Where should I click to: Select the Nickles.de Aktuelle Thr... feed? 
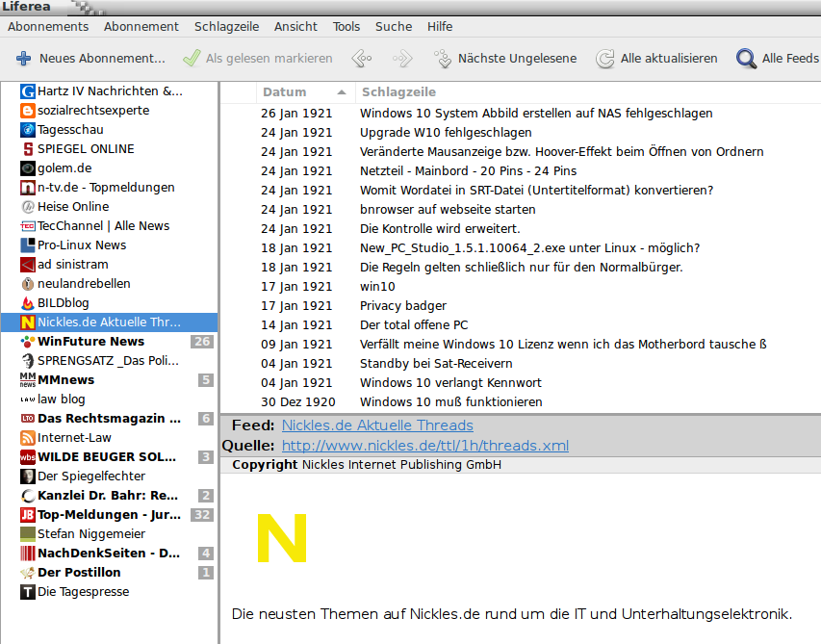click(x=109, y=322)
